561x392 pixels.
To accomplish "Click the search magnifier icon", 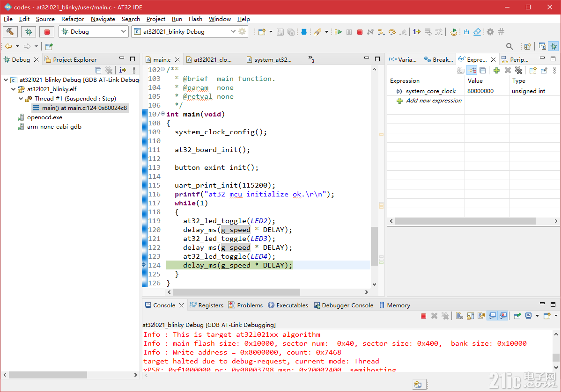I will pyautogui.click(x=509, y=46).
